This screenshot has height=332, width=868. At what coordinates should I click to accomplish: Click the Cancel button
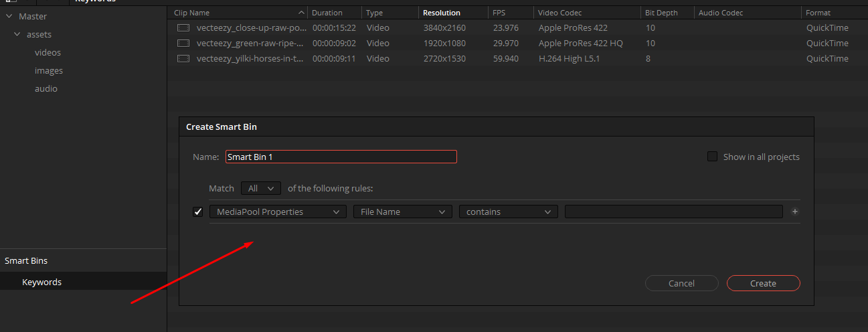(681, 283)
